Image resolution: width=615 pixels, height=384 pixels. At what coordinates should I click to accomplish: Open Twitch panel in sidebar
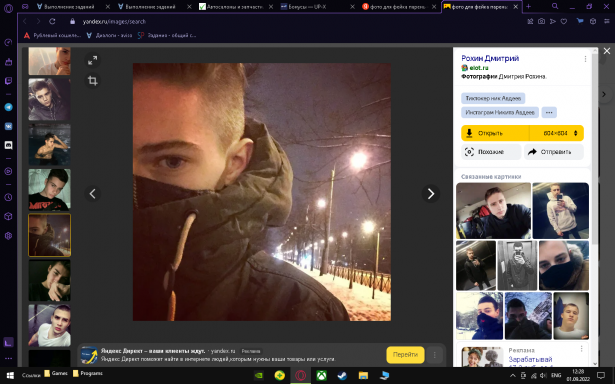8,81
